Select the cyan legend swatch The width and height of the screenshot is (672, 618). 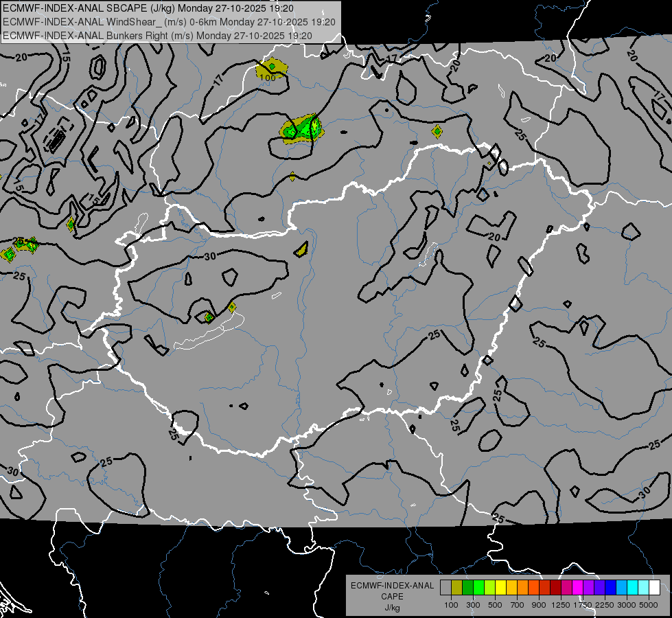[x=633, y=588]
